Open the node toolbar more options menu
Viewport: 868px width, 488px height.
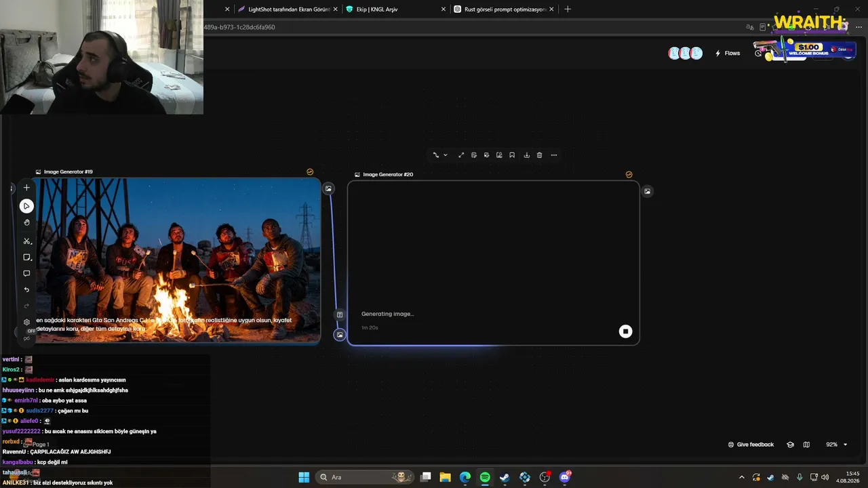coord(554,155)
